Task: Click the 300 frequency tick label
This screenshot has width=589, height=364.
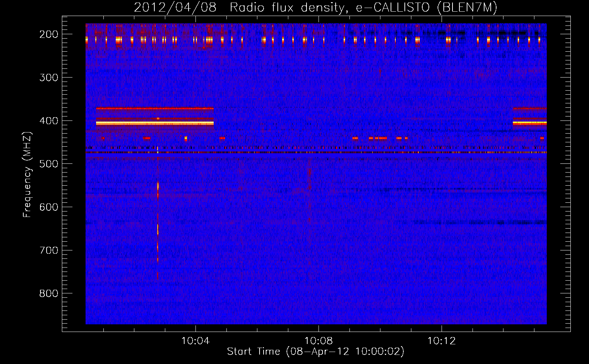Action: [49, 78]
